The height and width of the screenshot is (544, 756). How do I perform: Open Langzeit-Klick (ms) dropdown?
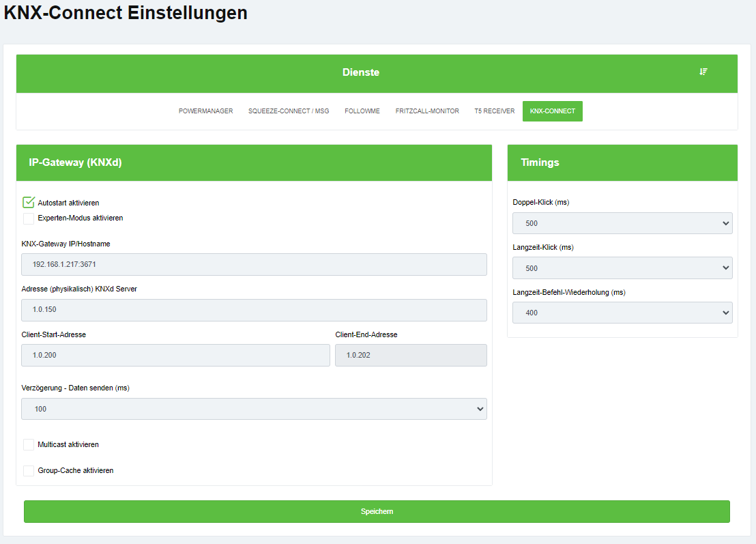[x=622, y=268]
